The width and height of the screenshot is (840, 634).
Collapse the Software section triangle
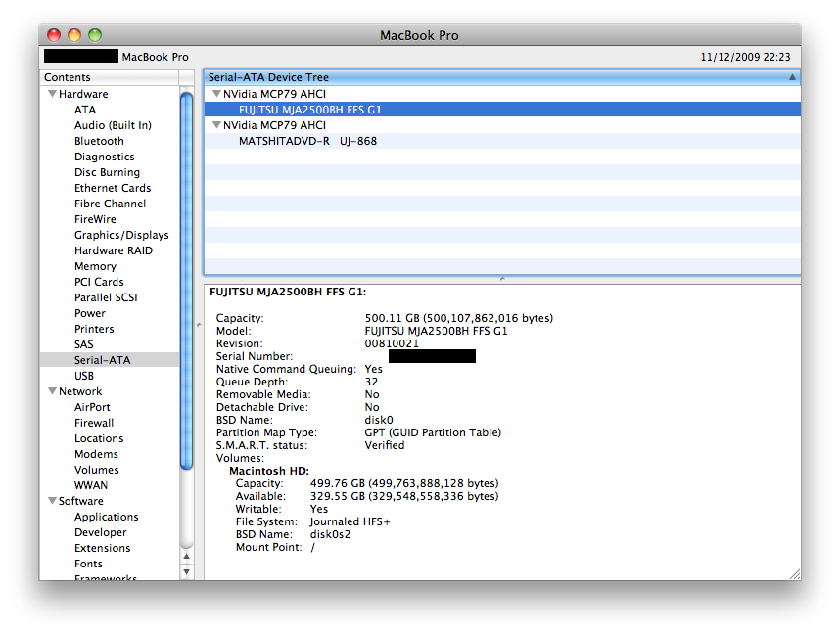tap(52, 501)
